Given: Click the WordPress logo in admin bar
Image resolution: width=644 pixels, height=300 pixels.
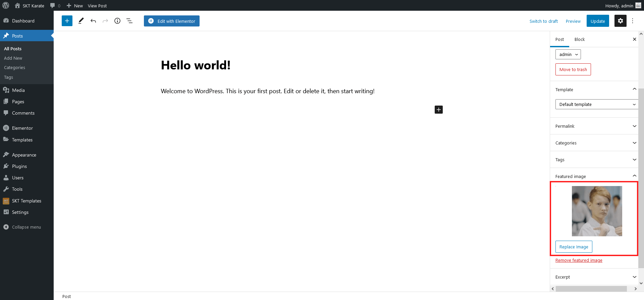Looking at the screenshot, I should [x=6, y=6].
